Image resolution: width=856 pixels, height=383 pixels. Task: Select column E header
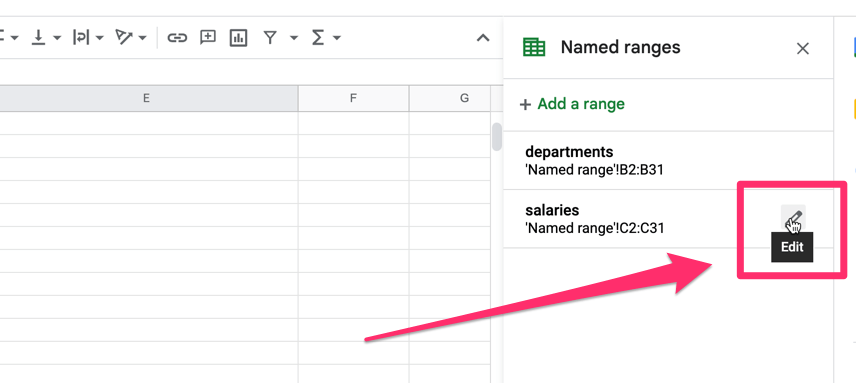[146, 99]
